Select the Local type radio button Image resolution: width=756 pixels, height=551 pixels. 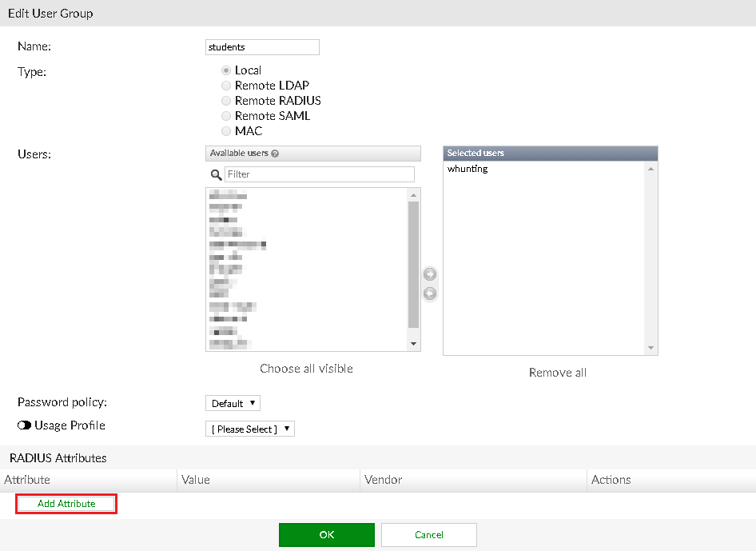pos(225,70)
